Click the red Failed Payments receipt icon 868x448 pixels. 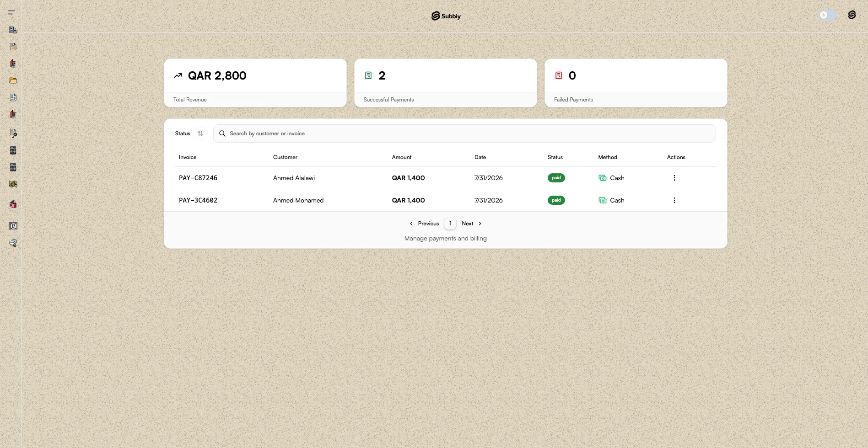pos(559,75)
